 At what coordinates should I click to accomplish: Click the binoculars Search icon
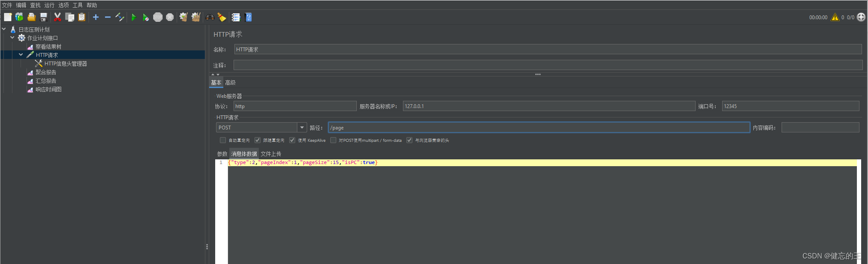tap(210, 17)
